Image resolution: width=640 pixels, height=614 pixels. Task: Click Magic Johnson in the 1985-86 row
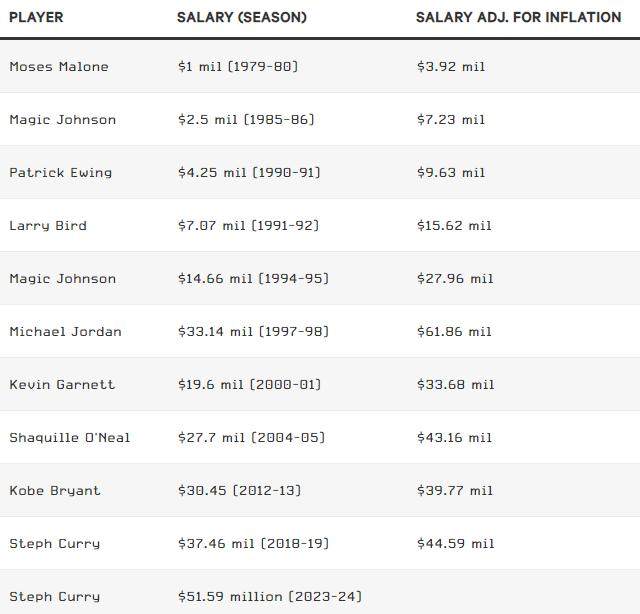pos(62,120)
